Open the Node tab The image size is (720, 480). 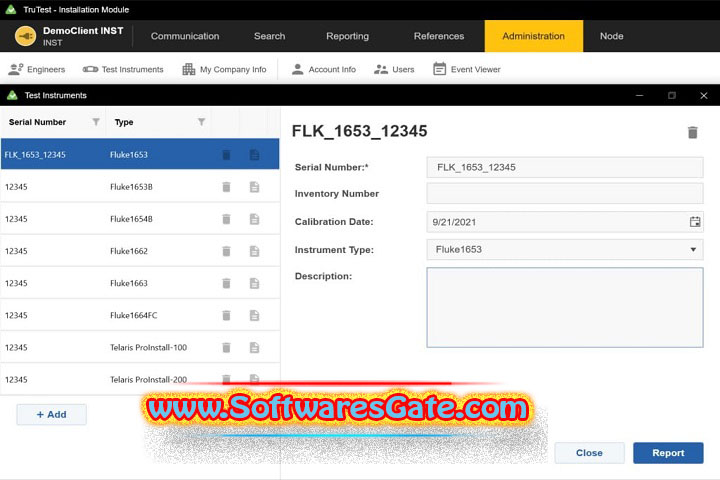[x=611, y=36]
